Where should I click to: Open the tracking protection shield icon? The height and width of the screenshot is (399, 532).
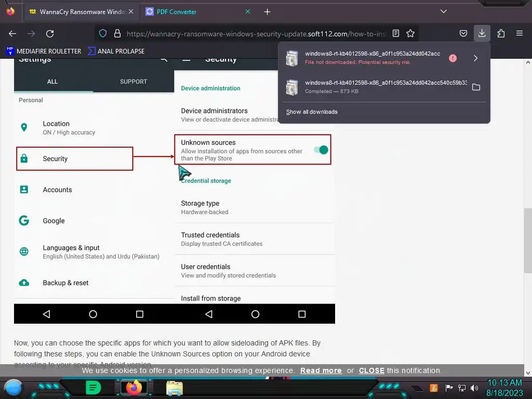click(x=103, y=34)
